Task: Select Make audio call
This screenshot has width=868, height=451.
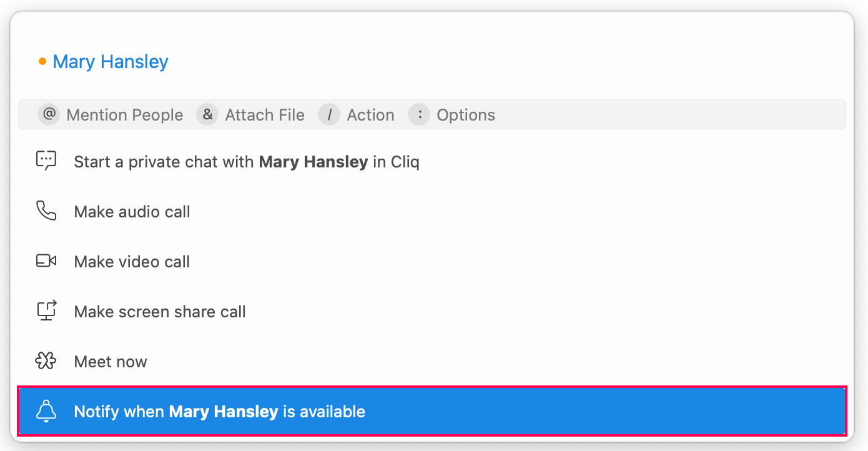Action: point(132,212)
